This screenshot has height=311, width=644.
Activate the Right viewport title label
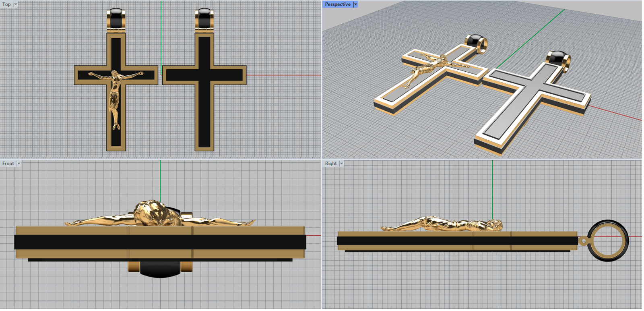(330, 164)
